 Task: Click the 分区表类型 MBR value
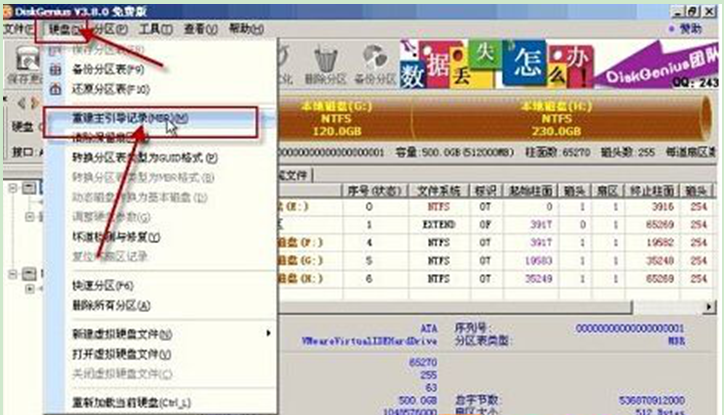click(676, 341)
